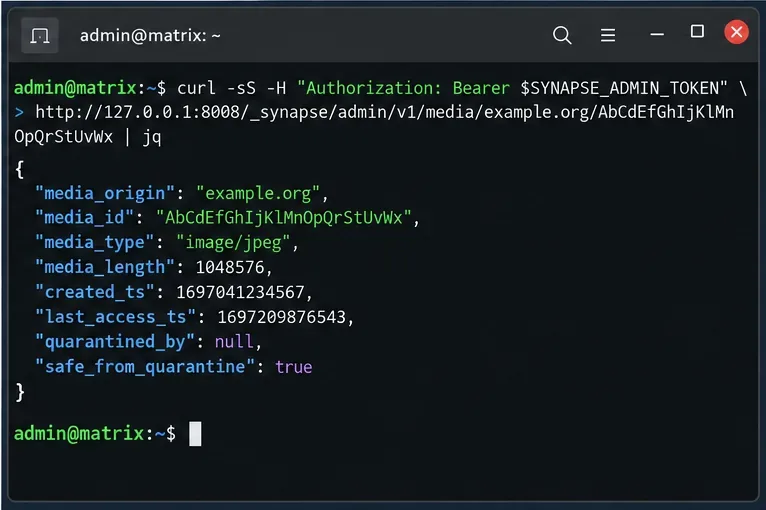This screenshot has width=766, height=510.
Task: Click the '"Authorization: Bearer' string
Action: click(x=403, y=88)
